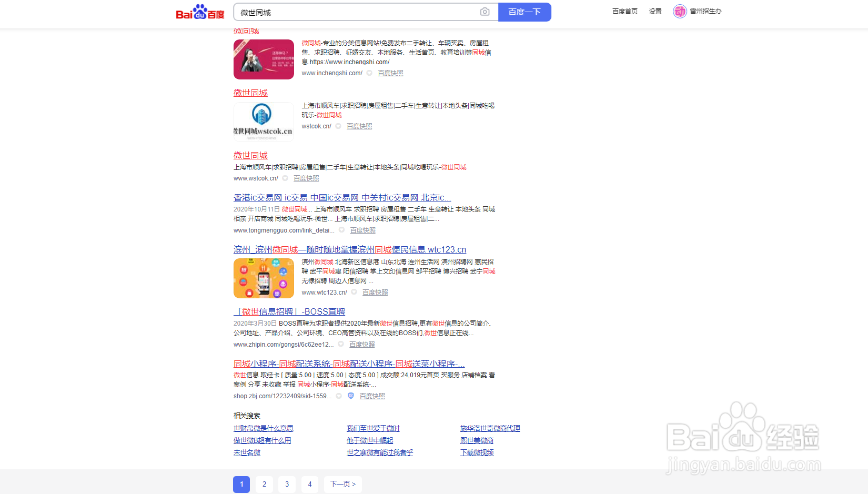This screenshot has height=494, width=868.
Task: Open related search 做世微B超有什么用
Action: pos(263,440)
